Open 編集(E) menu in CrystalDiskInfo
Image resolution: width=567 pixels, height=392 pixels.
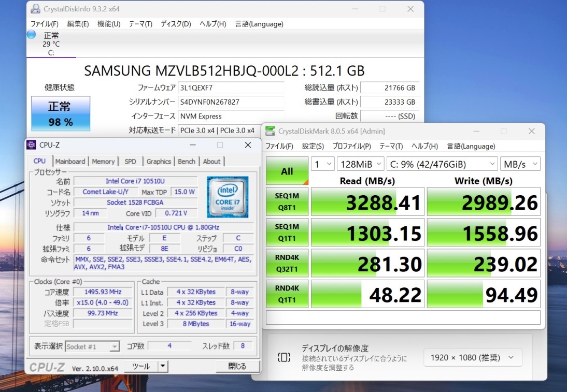(78, 24)
